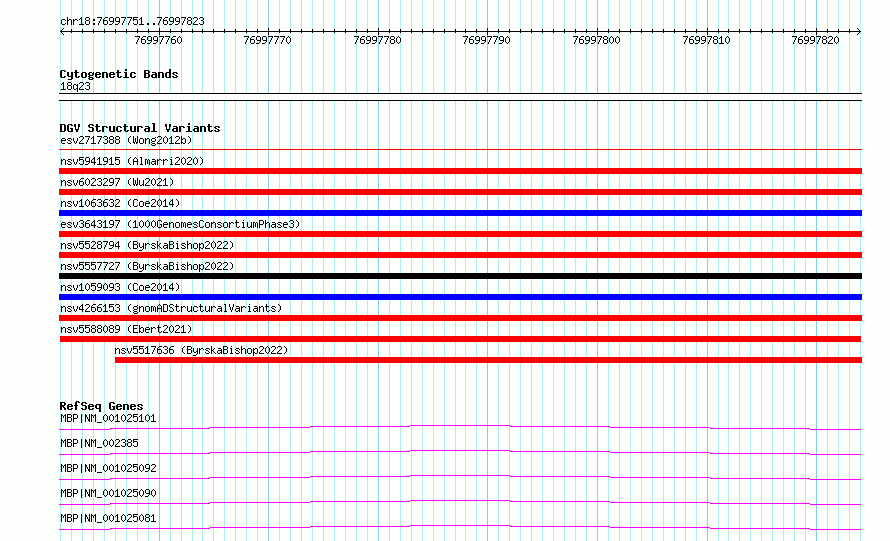Click magenta gene line of MBP|NM_001025101
The image size is (890, 541).
460,427
